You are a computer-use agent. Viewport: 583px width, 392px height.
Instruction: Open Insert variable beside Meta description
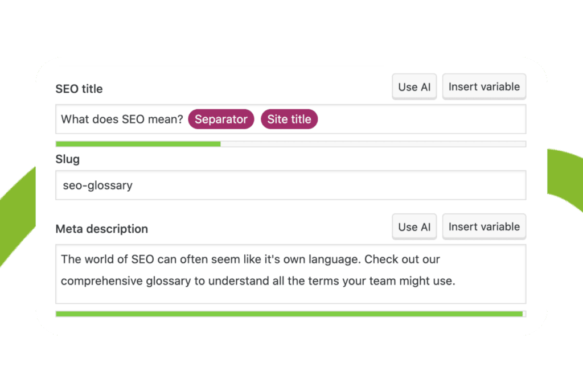484,227
